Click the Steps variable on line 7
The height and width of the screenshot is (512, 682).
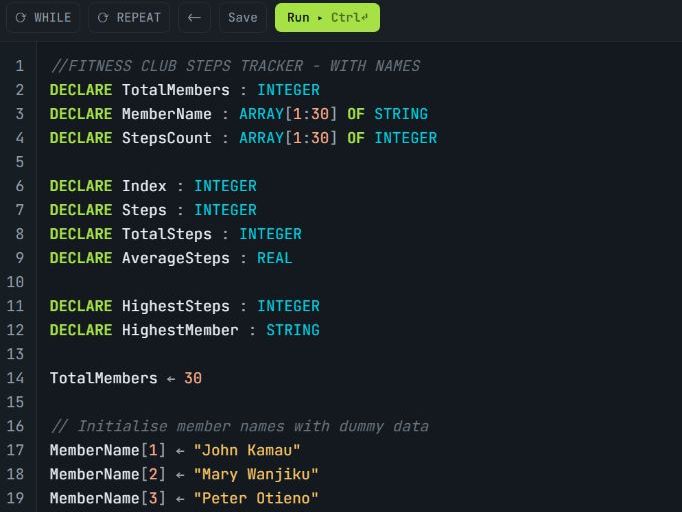tap(144, 210)
